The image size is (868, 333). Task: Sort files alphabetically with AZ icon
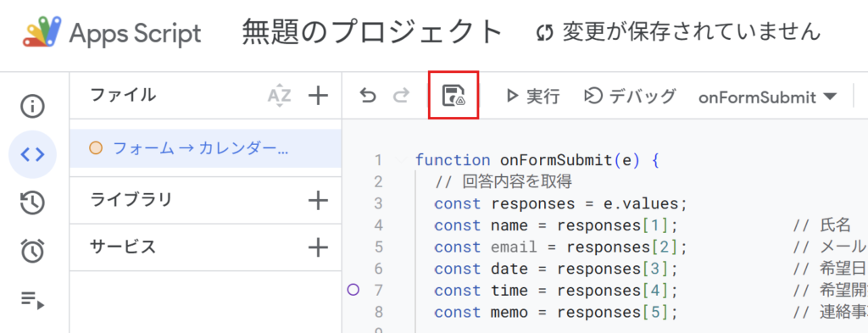click(279, 97)
